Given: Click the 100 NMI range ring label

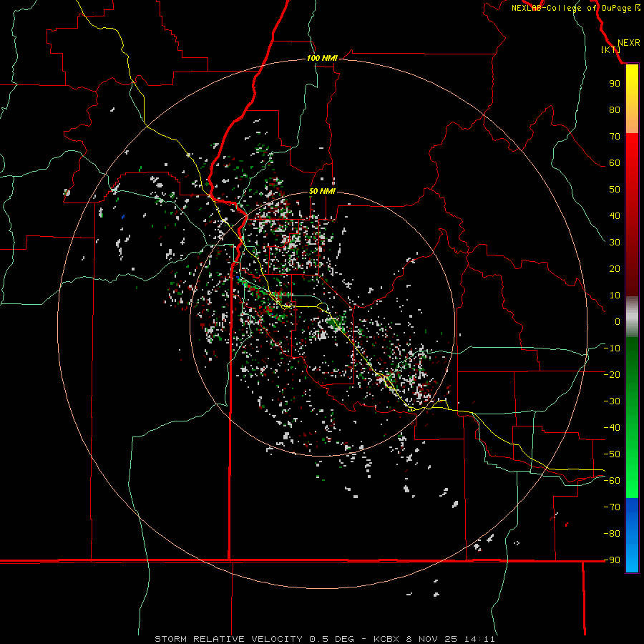Looking at the screenshot, I should tap(322, 59).
